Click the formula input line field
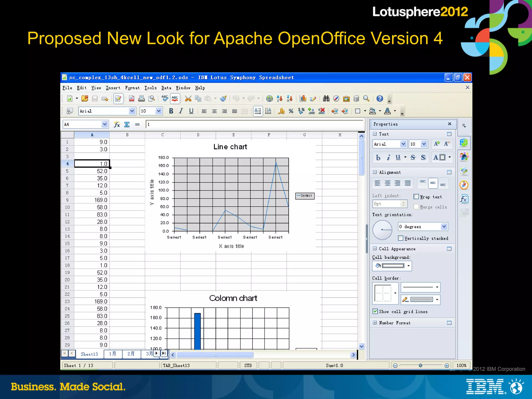This screenshot has width=532, height=399. (255, 124)
